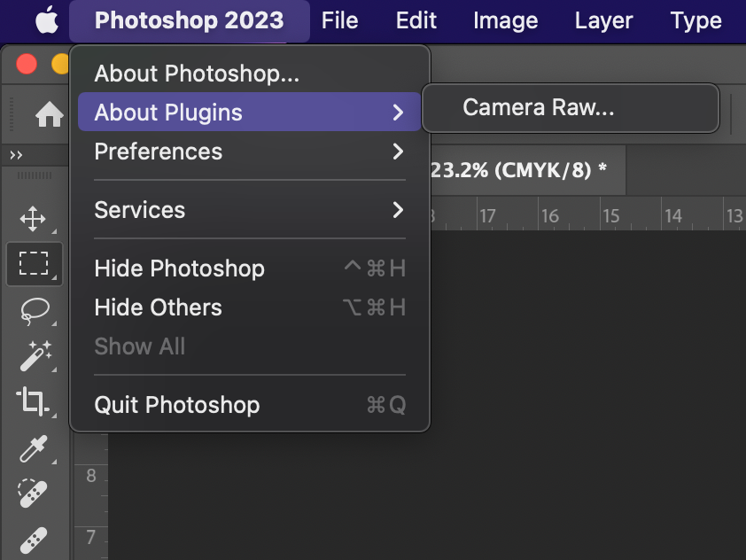Select the Magic Wand tool
The width and height of the screenshot is (746, 560).
click(x=34, y=356)
